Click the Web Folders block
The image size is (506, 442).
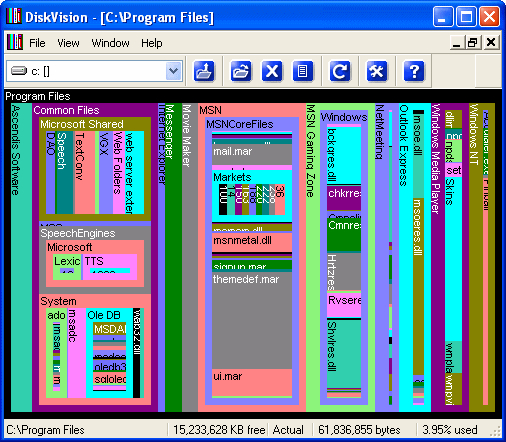(x=118, y=172)
